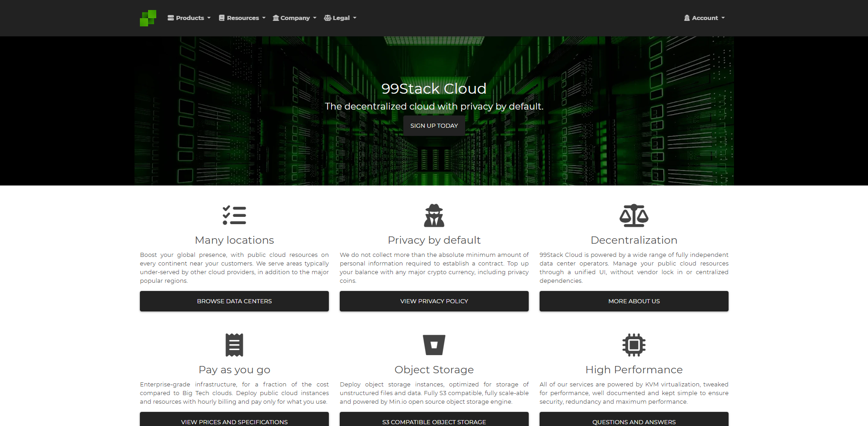Click the balance scale icon above Decentralization

634,216
